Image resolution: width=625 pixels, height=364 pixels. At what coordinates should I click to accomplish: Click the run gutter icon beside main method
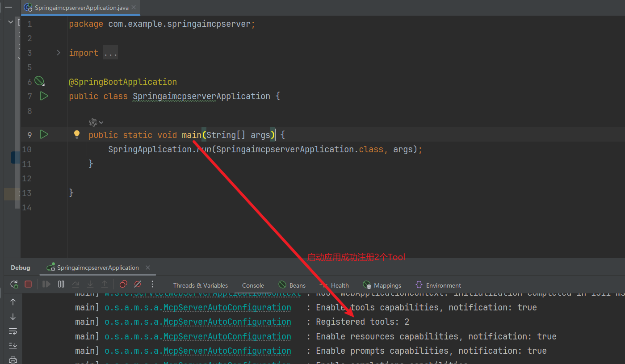(44, 134)
